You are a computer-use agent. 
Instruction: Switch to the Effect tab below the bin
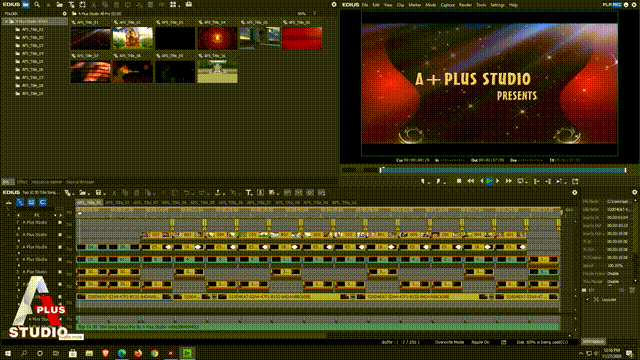(x=22, y=182)
